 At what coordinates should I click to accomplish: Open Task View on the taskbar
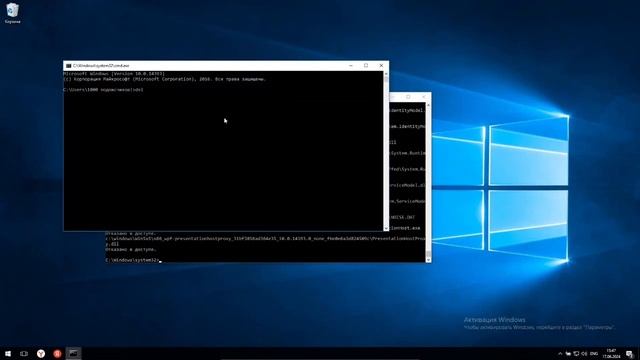(24, 353)
